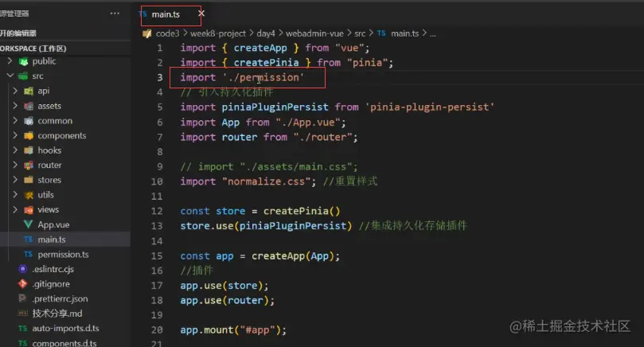
Task: Open permission.ts from the file tree
Action: click(x=63, y=255)
